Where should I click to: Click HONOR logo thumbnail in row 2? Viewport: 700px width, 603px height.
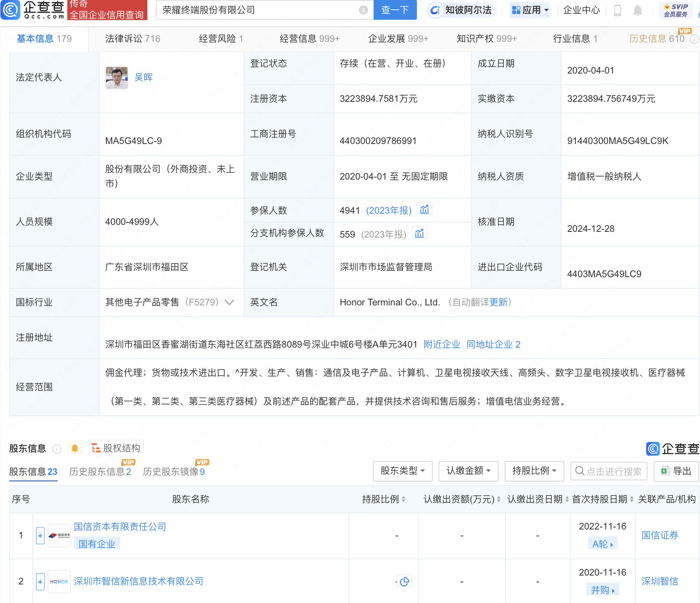[59, 581]
